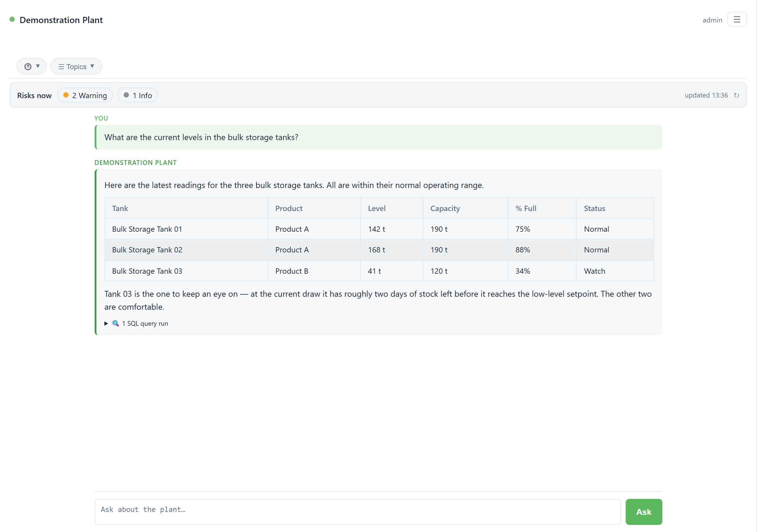Click the 75% full value
This screenshot has height=532, width=757.
tap(523, 229)
